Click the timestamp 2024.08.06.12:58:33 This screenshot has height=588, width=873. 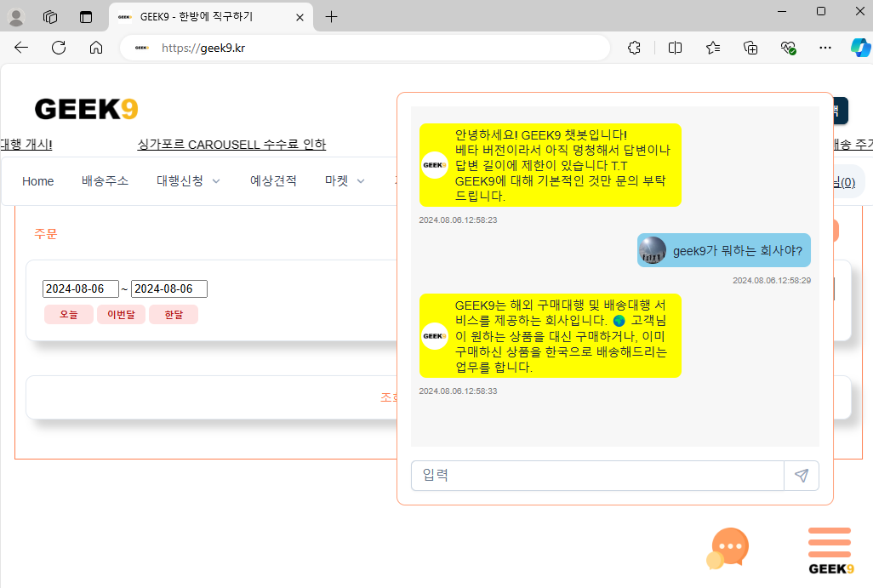458,391
